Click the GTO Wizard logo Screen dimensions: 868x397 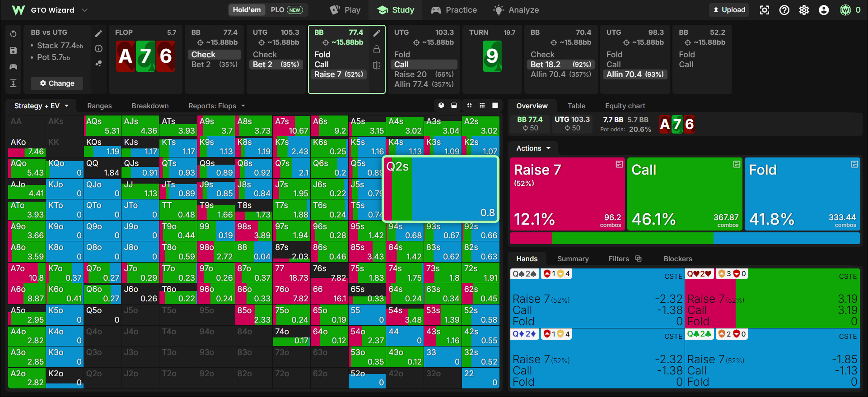click(x=19, y=10)
